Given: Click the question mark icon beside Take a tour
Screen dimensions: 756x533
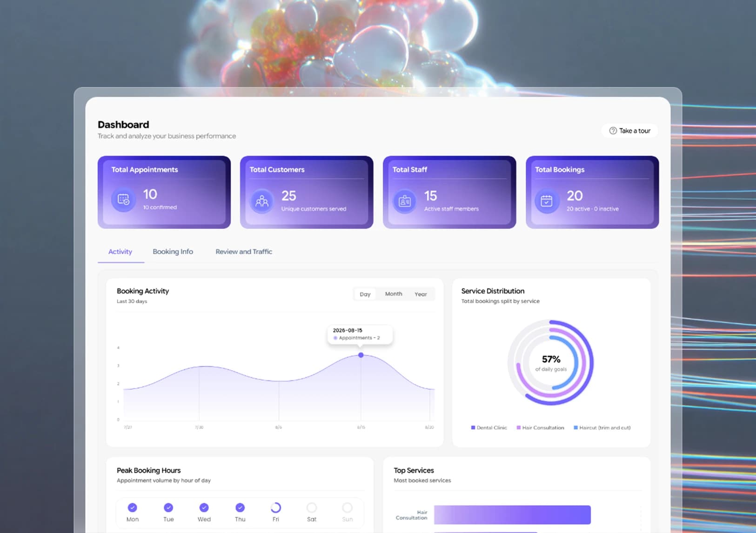Looking at the screenshot, I should (x=613, y=131).
